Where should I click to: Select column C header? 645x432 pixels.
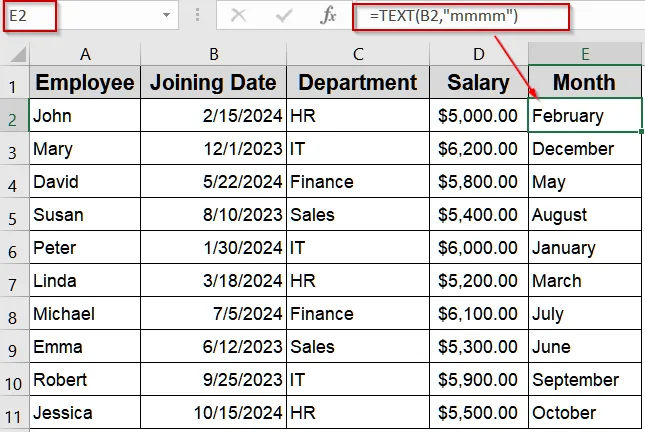tap(358, 54)
